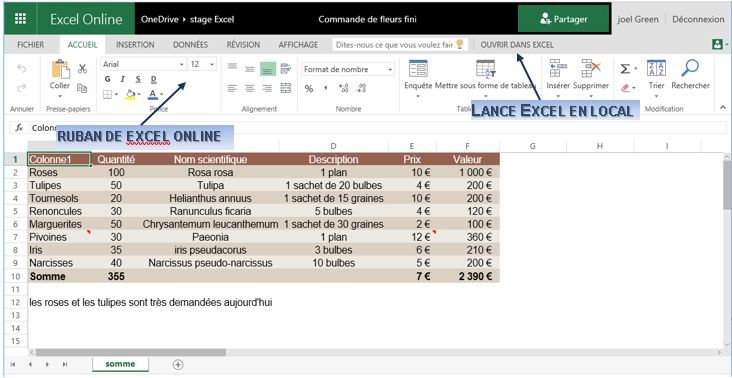
Task: Expand the font color dropdown arrow
Action: [x=162, y=95]
